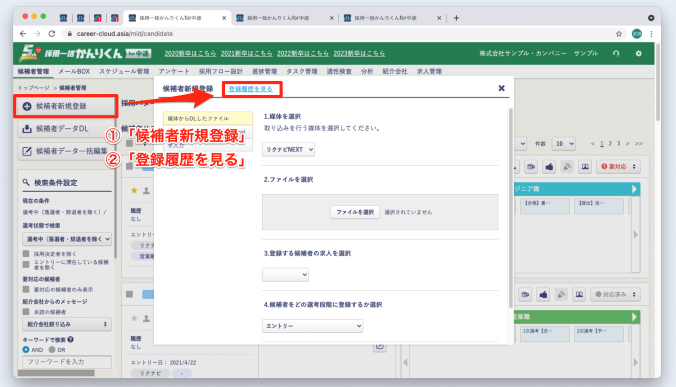Open the 件数 10 dropdown

pos(564,144)
